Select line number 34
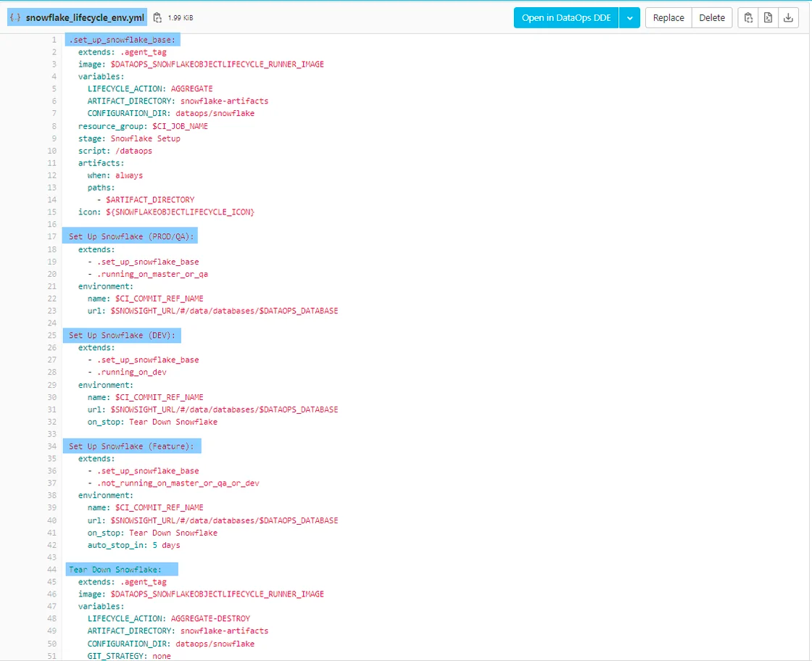 coord(51,446)
